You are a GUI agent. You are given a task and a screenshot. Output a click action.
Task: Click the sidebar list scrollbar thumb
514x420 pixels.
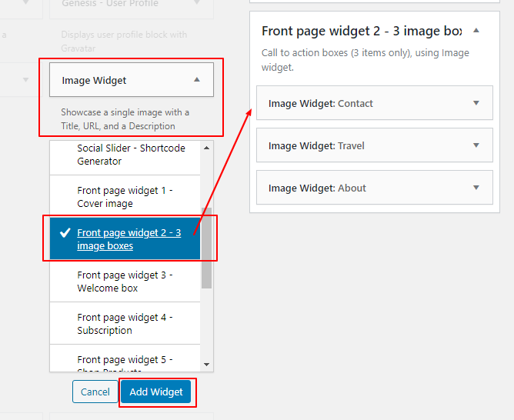[x=206, y=248]
